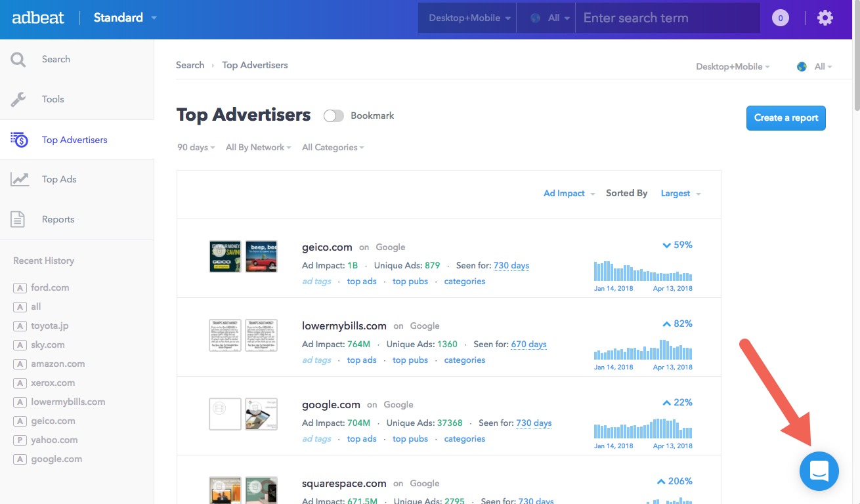Click the Tools wrench sidebar icon
This screenshot has height=504, width=860.
[18, 100]
